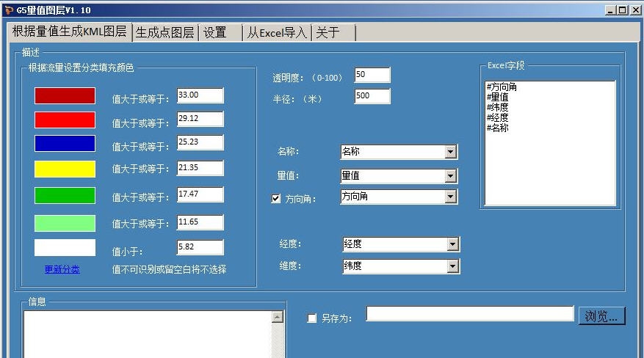Select #方向角 in Excel字段 list

(502, 87)
